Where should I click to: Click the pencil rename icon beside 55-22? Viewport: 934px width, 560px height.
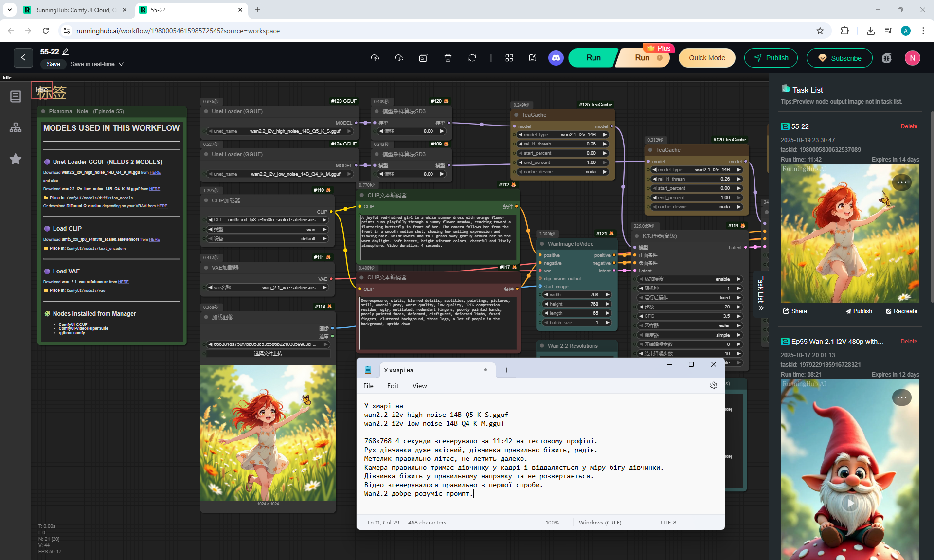[x=66, y=52]
